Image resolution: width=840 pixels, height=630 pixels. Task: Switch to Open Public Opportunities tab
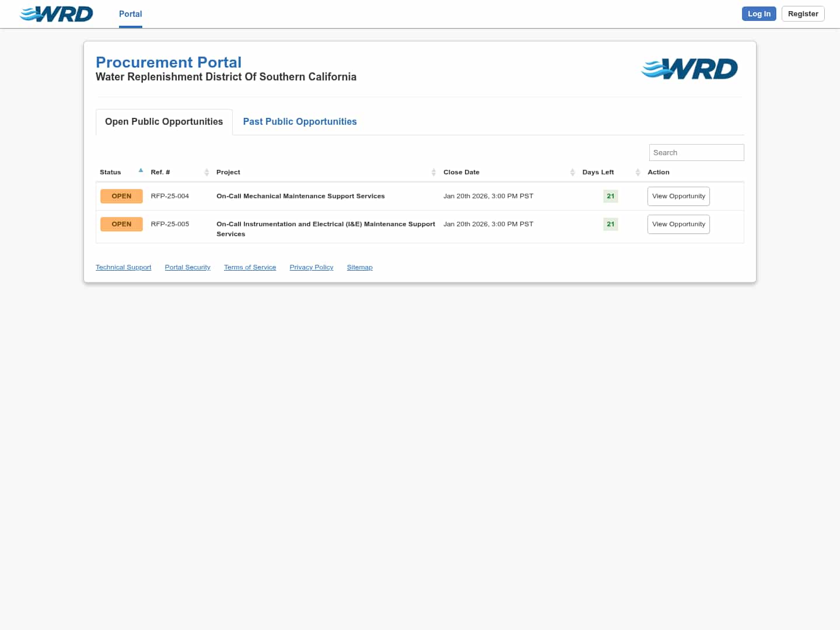[164, 122]
